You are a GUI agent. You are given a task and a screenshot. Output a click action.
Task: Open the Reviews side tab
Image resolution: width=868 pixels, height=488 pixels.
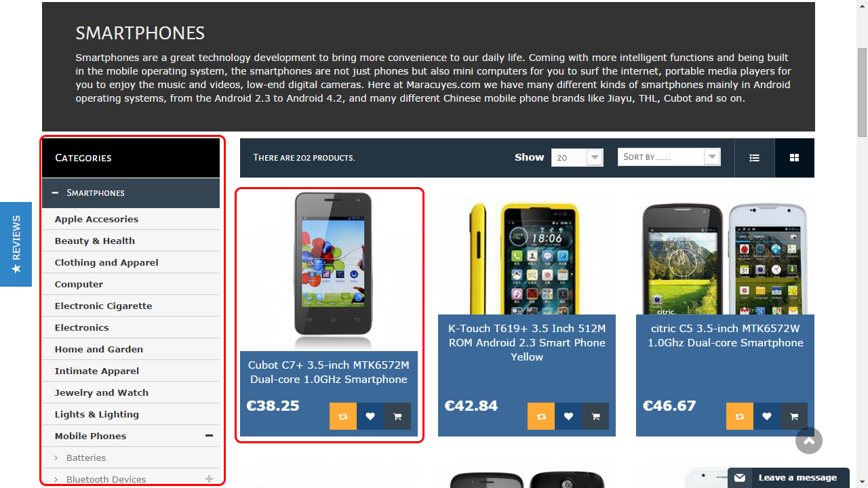(x=16, y=244)
